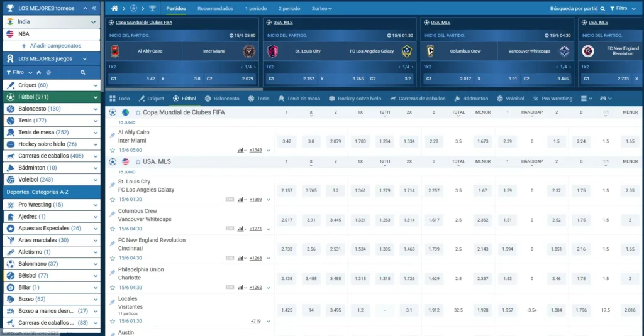
Task: Toggle favorite star for USA. MLS league
Action: point(138,161)
